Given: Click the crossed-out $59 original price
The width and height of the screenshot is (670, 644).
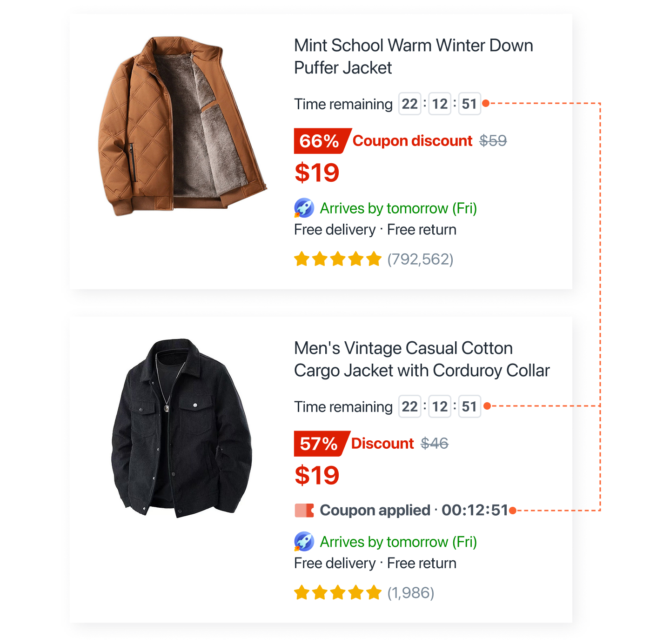Looking at the screenshot, I should pyautogui.click(x=493, y=141).
